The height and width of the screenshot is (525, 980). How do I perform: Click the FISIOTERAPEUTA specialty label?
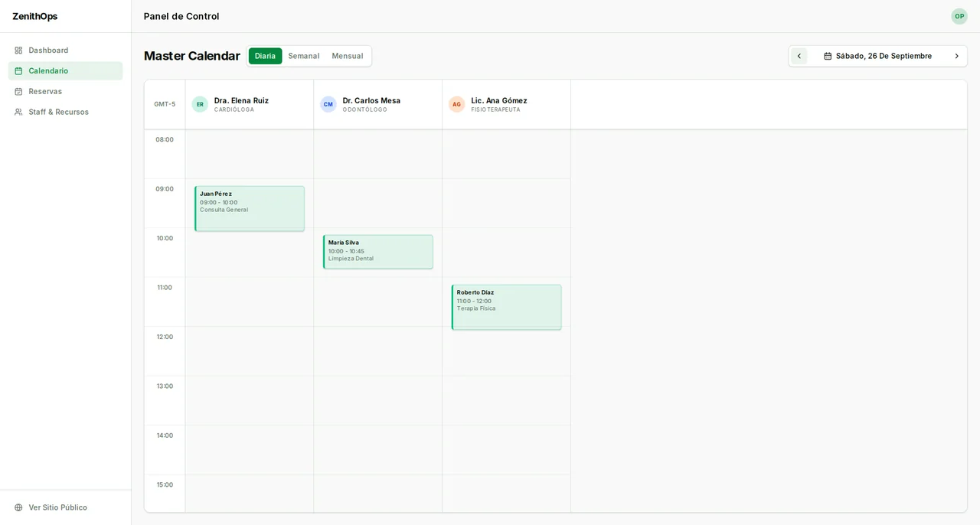495,109
